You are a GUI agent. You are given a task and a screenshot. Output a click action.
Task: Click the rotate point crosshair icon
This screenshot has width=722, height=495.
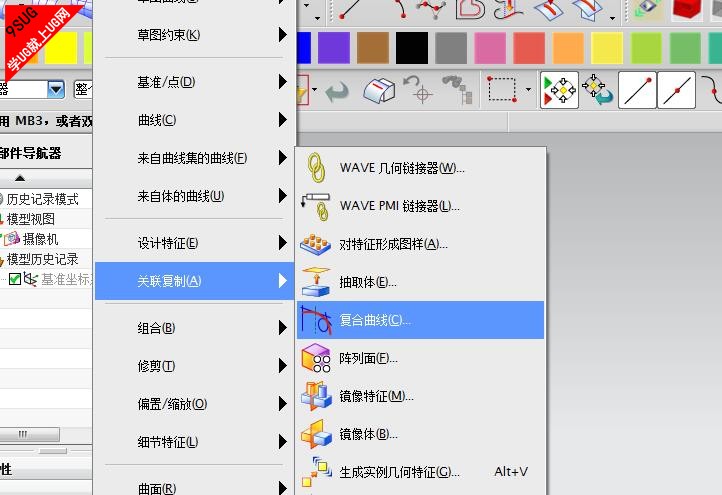pos(418,89)
